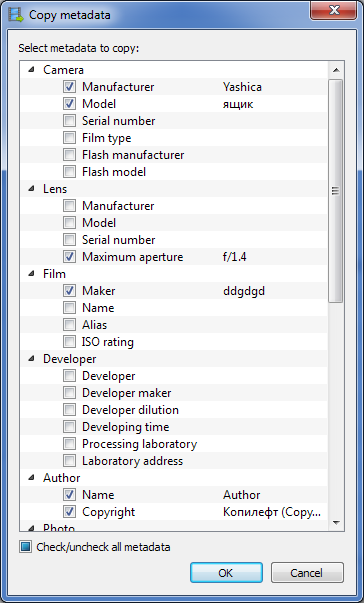Viewport: 364px width, 603px height.
Task: Check Flash manufacturer checkbox
Action: pos(69,155)
